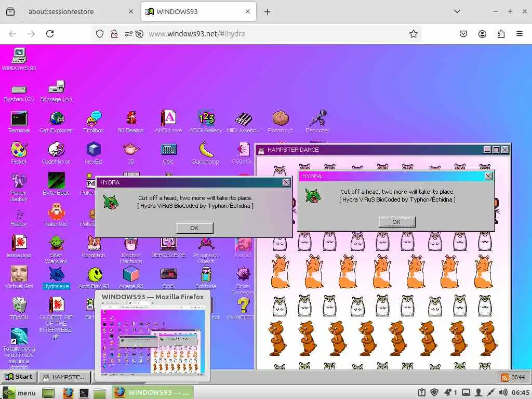Open the Robby stick figure icon
The height and width of the screenshot is (399, 532).
point(19,218)
